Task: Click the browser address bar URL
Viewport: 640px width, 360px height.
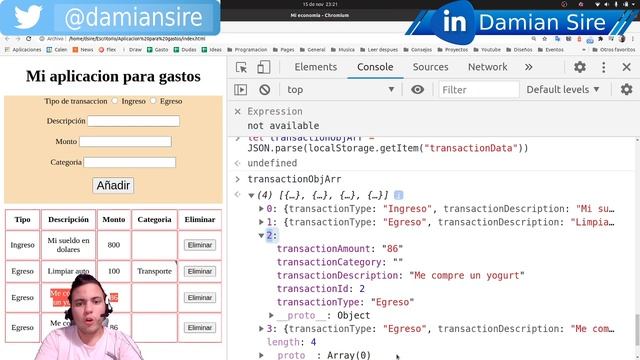Action: pyautogui.click(x=137, y=39)
